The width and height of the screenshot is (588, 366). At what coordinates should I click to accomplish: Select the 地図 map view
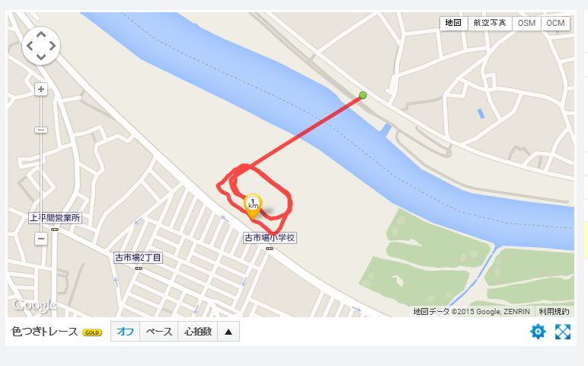454,23
